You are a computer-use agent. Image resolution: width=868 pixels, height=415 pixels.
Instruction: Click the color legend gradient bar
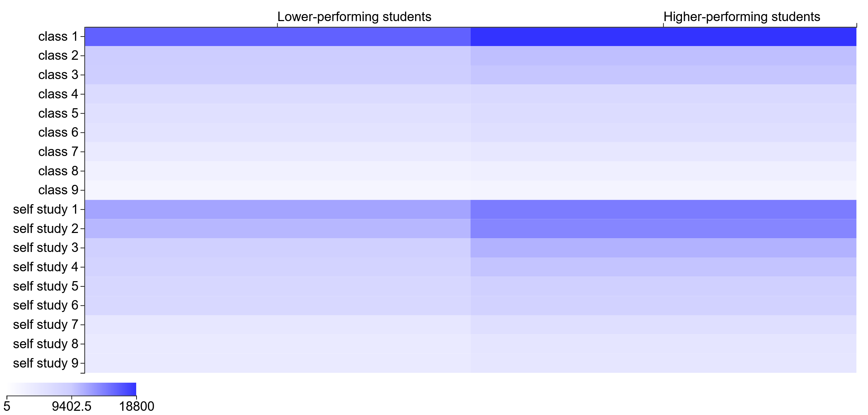click(72, 389)
